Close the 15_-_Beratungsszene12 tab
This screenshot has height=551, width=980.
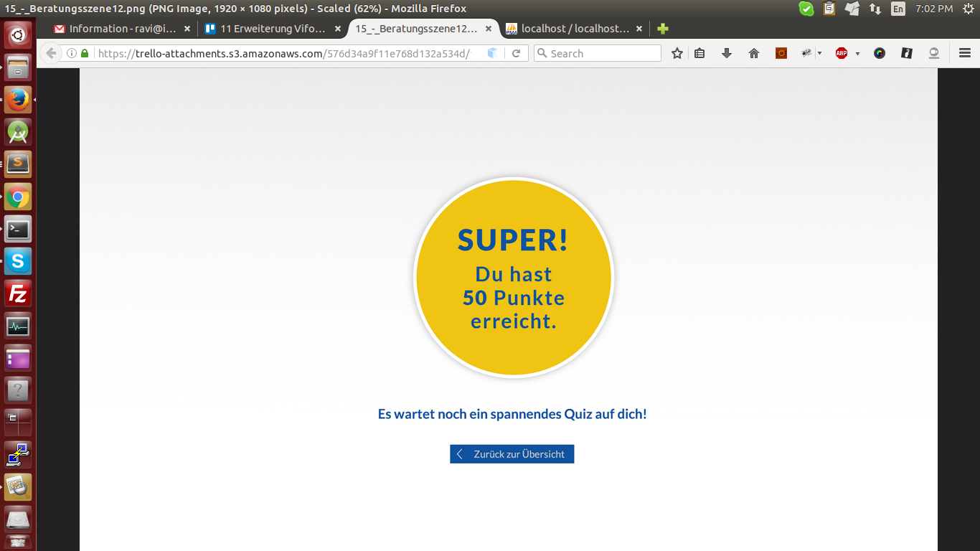click(x=489, y=29)
